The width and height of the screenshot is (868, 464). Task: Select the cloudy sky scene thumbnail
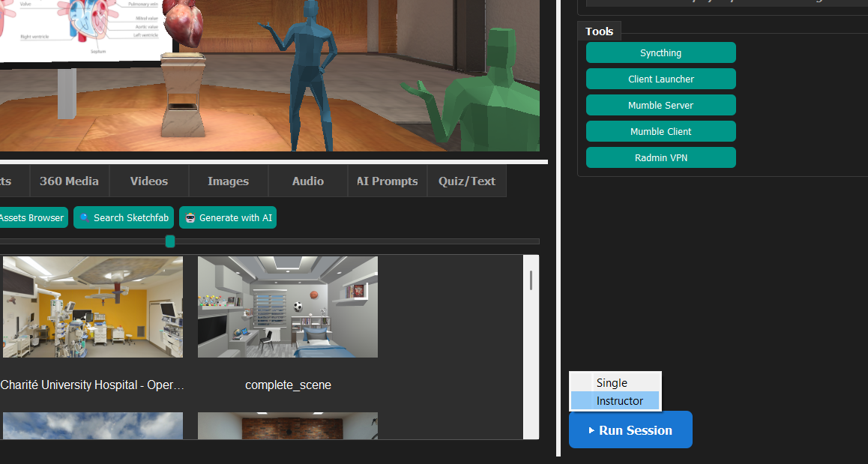coord(92,425)
